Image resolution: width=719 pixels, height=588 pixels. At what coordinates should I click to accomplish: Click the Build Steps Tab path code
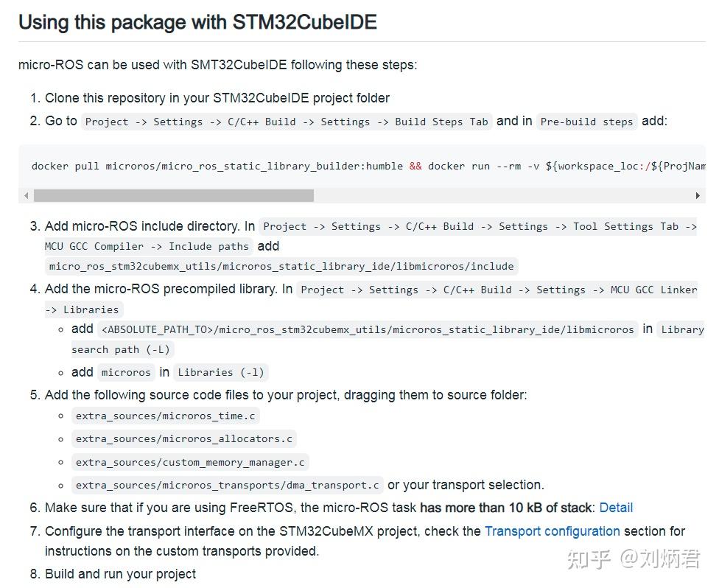click(x=287, y=122)
